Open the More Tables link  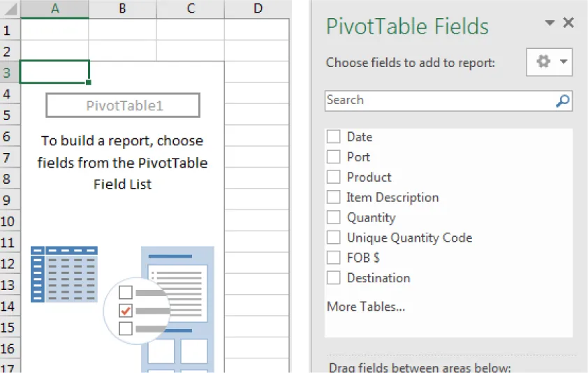[365, 307]
